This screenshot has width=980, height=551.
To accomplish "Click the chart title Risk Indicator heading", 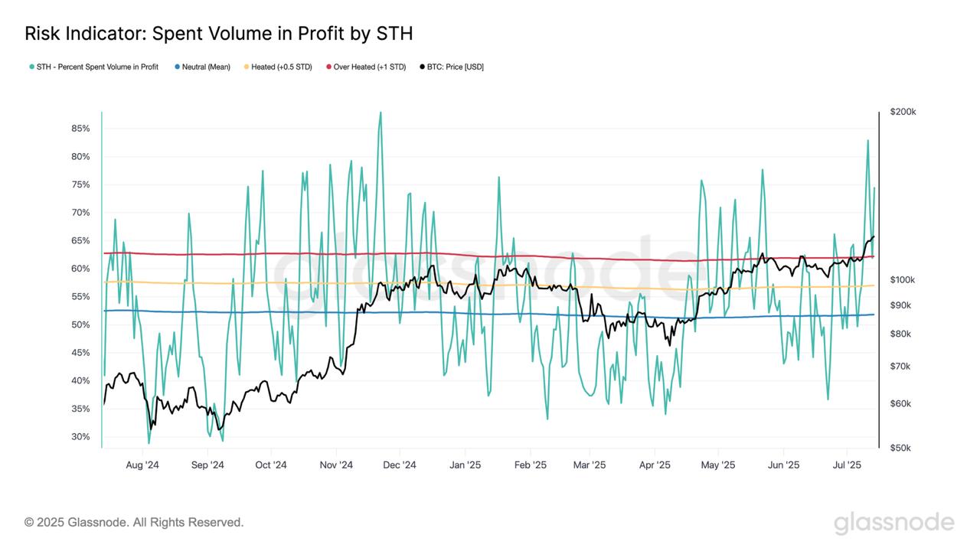I will [x=218, y=34].
